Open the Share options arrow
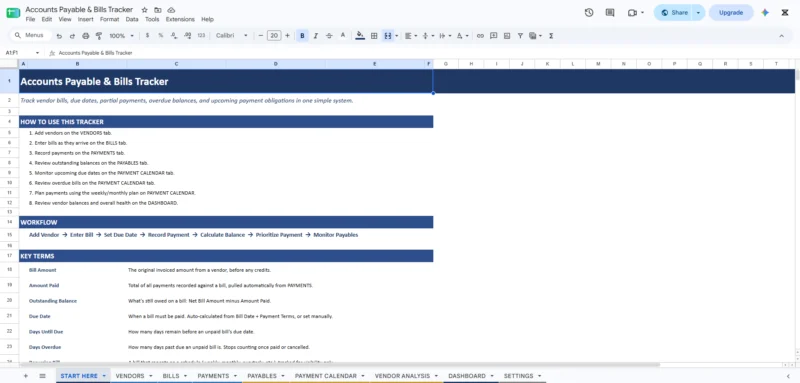 tap(698, 13)
